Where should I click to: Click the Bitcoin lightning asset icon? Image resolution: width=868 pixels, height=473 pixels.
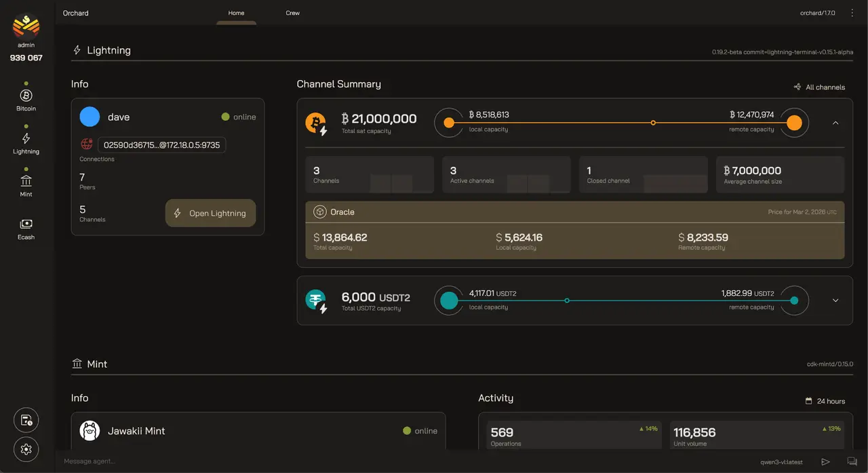[316, 124]
